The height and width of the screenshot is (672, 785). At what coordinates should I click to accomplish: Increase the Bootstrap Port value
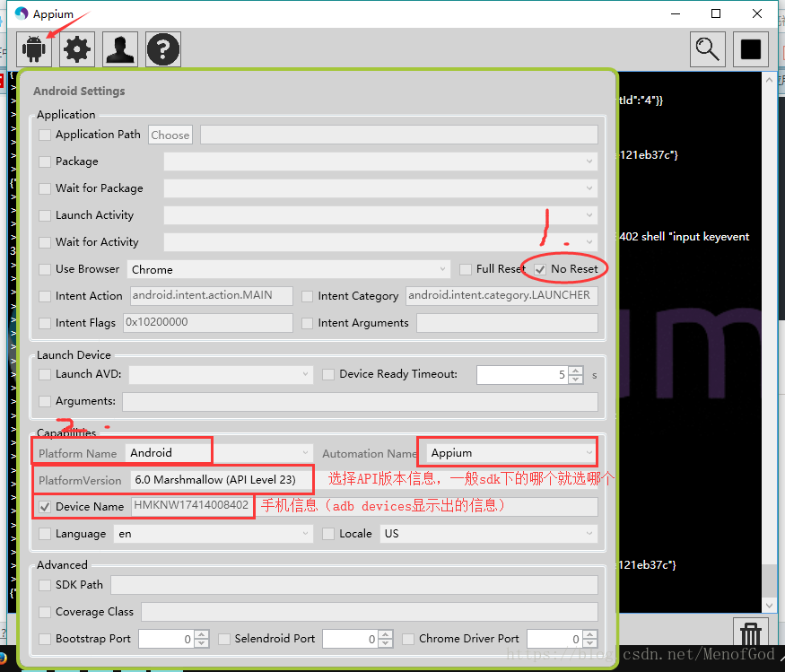tap(202, 635)
